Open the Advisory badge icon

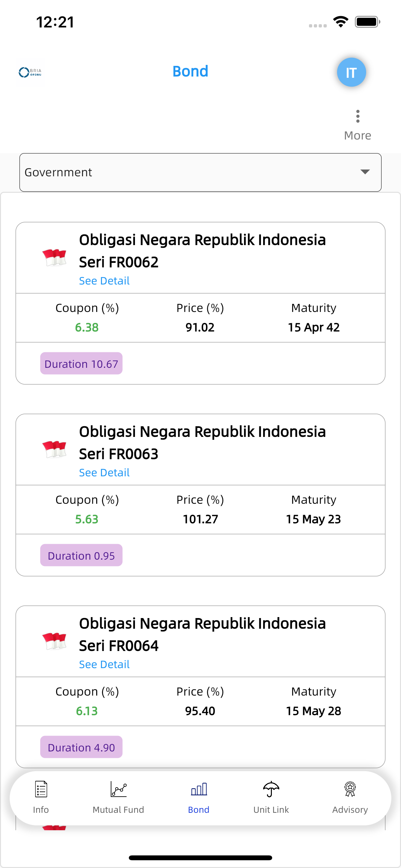[350, 789]
